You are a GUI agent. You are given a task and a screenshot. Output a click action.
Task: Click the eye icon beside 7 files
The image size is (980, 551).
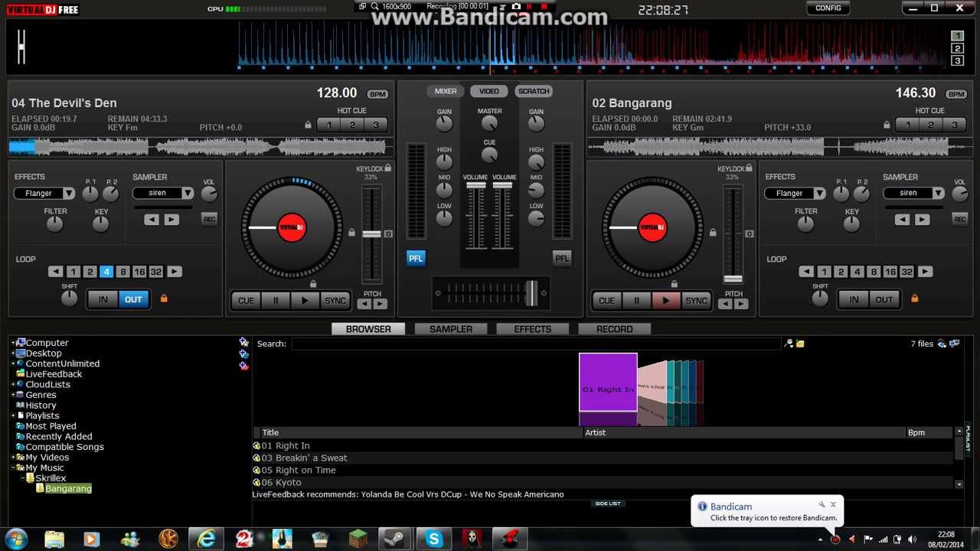pyautogui.click(x=942, y=344)
